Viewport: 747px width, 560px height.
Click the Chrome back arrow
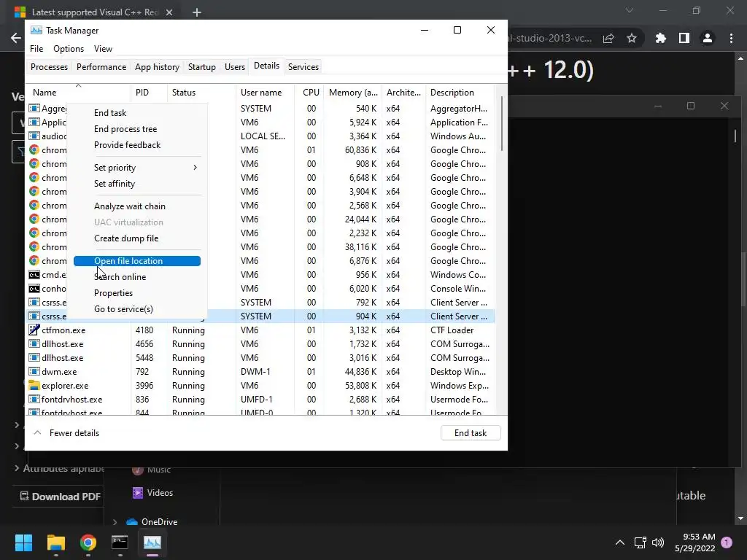[16, 38]
